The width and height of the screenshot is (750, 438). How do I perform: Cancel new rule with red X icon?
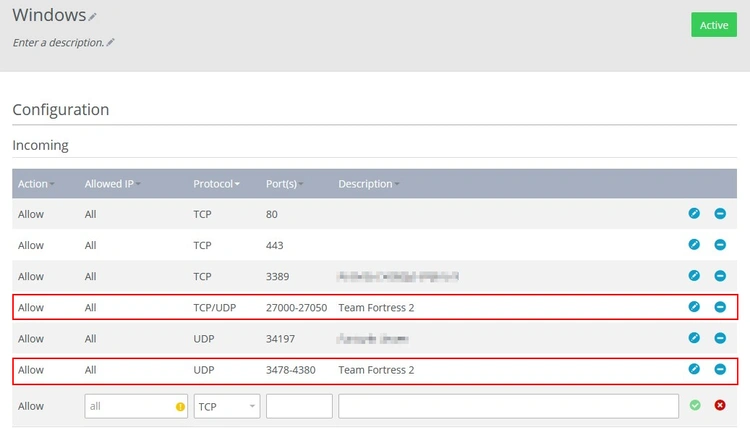point(720,406)
